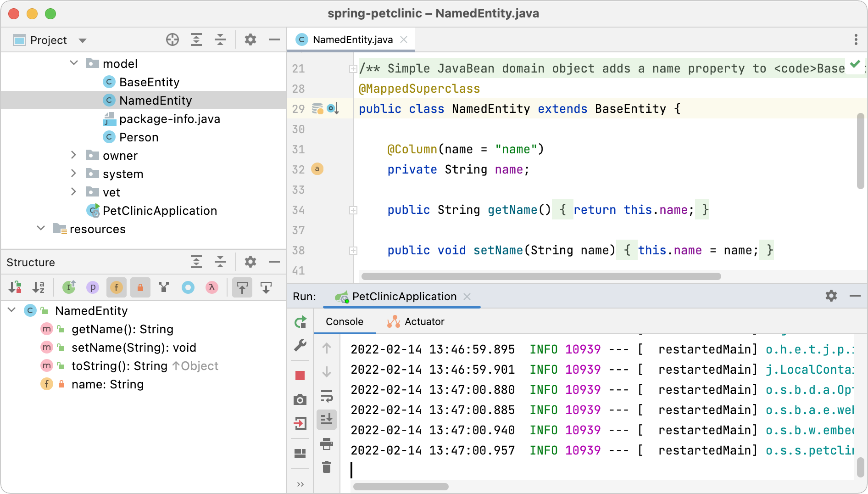Take a thread dump with camera icon
The image size is (868, 494).
click(300, 399)
